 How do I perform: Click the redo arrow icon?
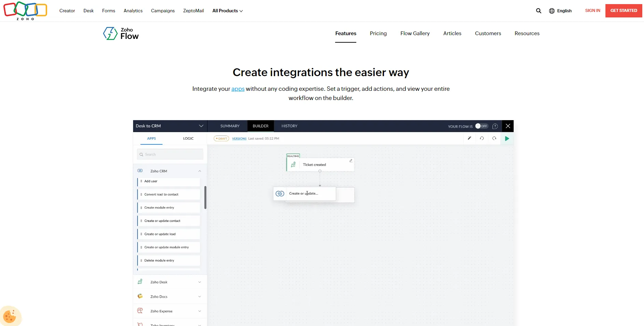point(494,138)
